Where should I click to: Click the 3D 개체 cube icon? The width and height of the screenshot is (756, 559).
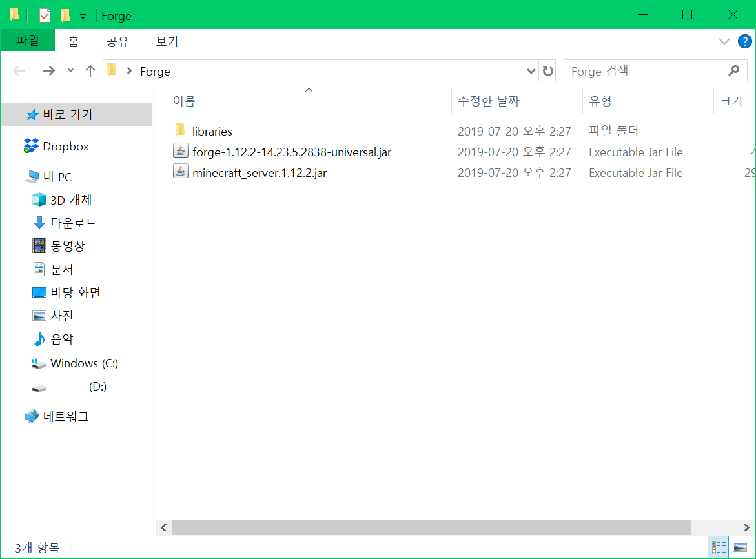tap(39, 199)
